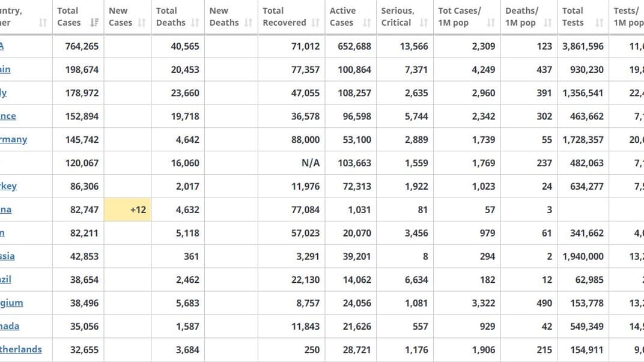The height and width of the screenshot is (362, 644).
Task: Click the sort icon for Total Cases
Action: coord(94,23)
